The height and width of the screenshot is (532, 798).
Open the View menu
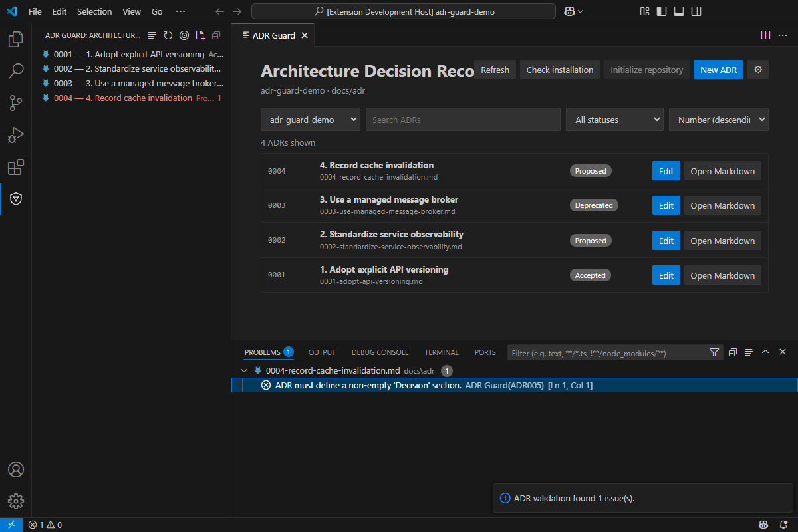click(x=132, y=11)
